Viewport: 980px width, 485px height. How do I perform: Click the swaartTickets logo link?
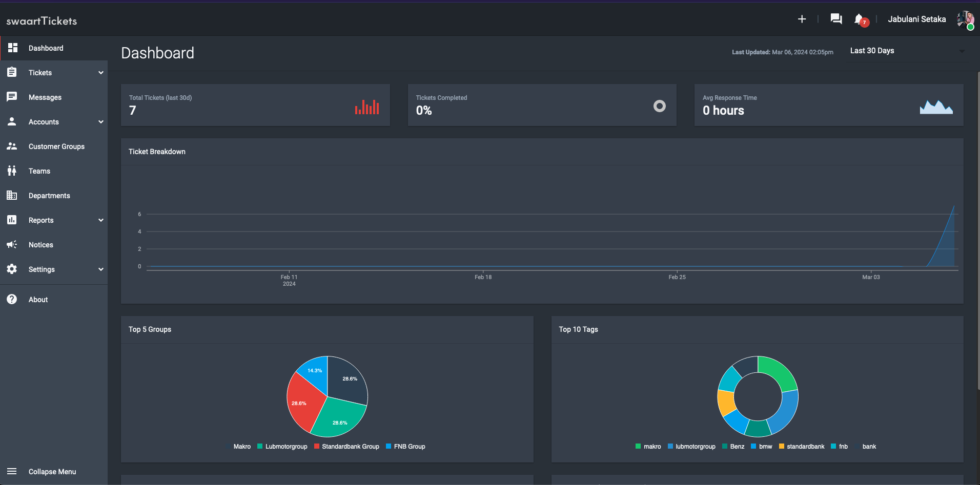[42, 21]
